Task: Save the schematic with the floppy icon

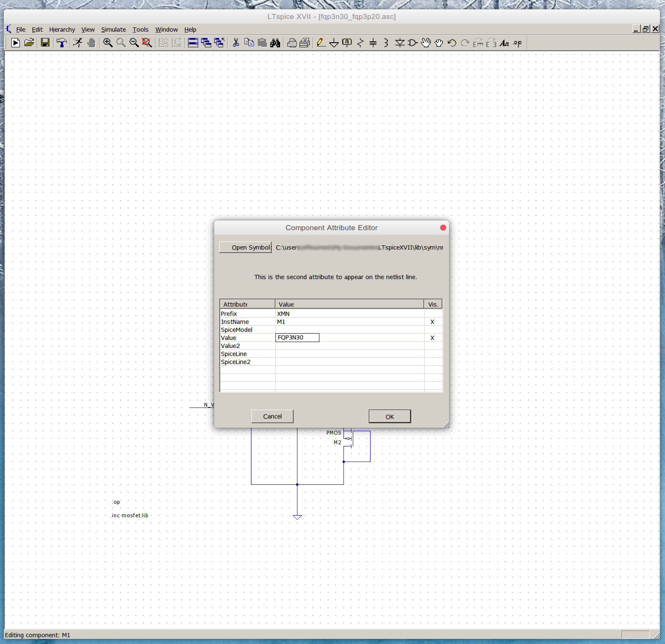Action: 45,43
